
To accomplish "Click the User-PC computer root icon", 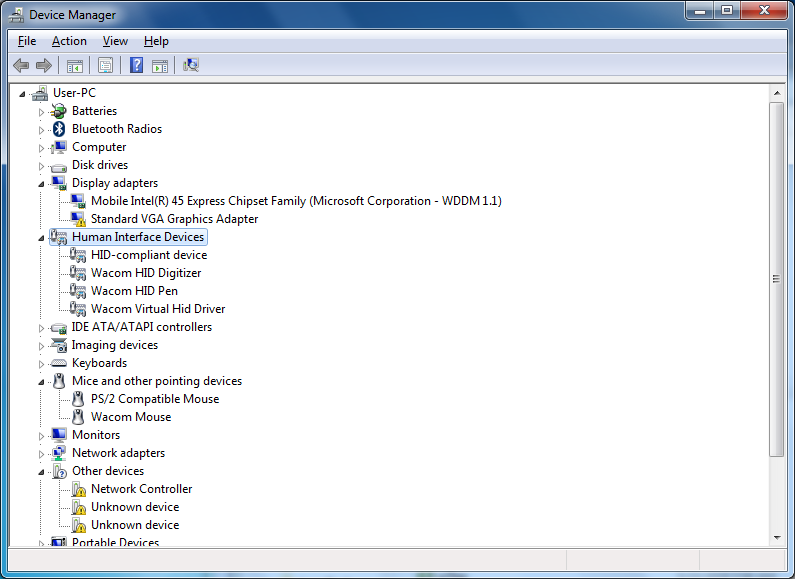I will (x=40, y=93).
